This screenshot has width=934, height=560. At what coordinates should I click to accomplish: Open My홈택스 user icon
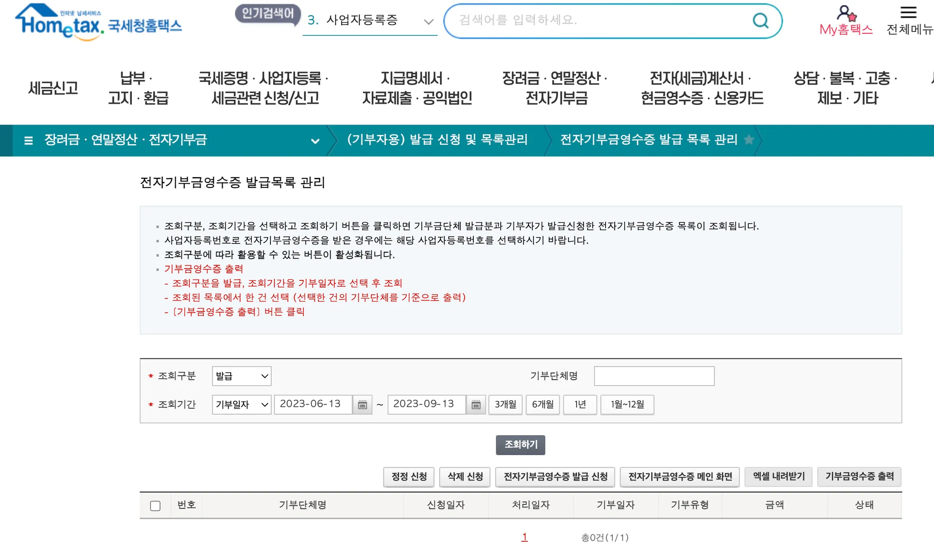tap(846, 14)
